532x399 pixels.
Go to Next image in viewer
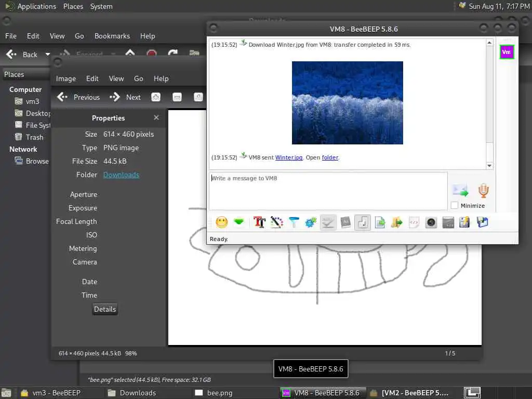125,97
